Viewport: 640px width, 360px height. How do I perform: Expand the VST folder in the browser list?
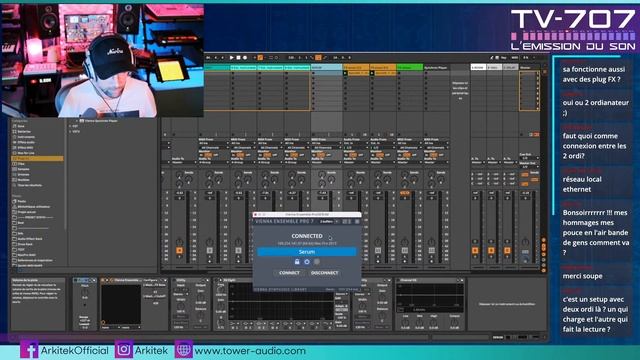(74, 127)
